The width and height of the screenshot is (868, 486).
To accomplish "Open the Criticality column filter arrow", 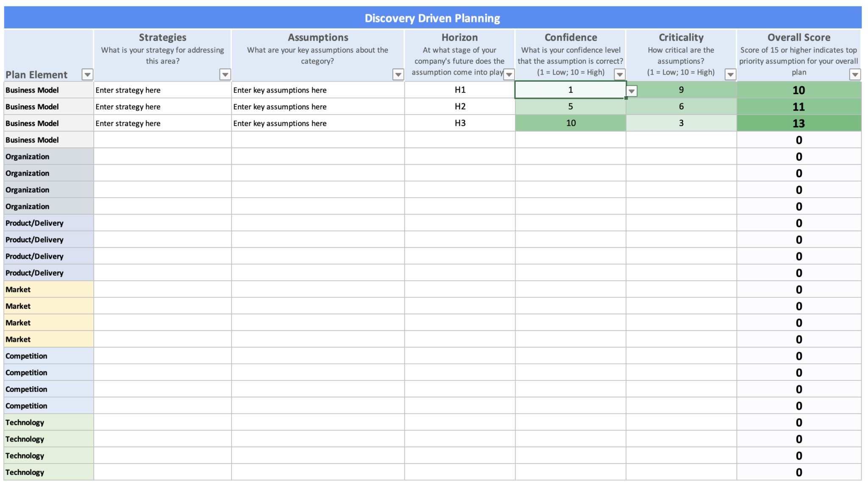I will [730, 74].
